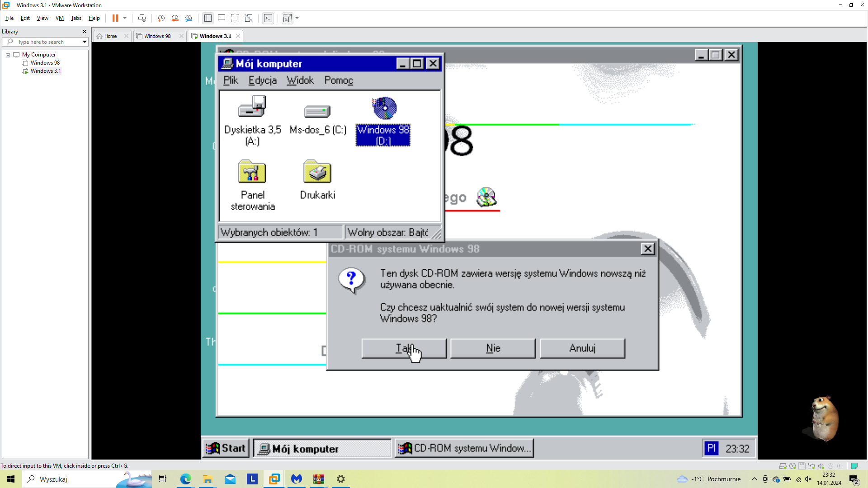The width and height of the screenshot is (868, 488).
Task: Click the CD-ROM device status icon
Action: pos(792,465)
